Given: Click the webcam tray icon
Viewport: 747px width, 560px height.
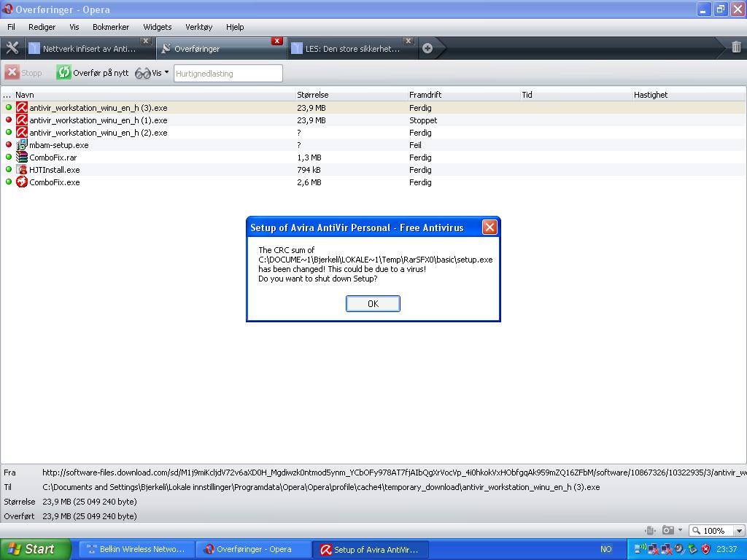Looking at the screenshot, I should [679, 549].
